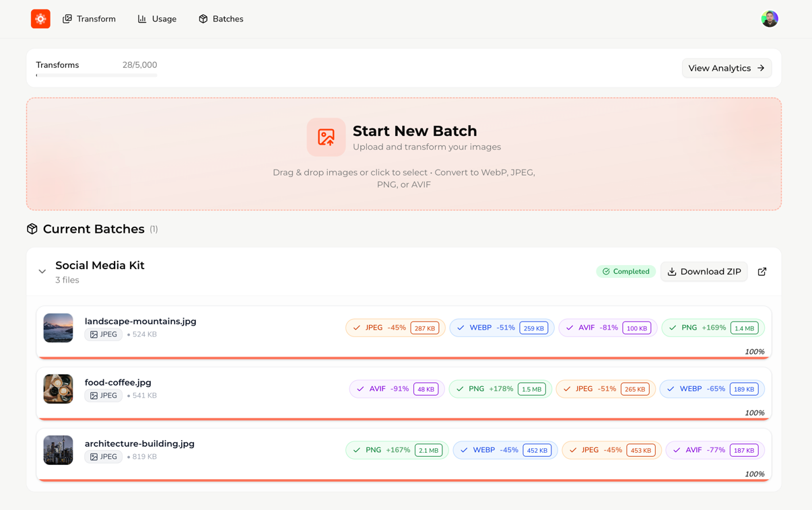Select the food-coffee.jpg file name

pos(118,382)
